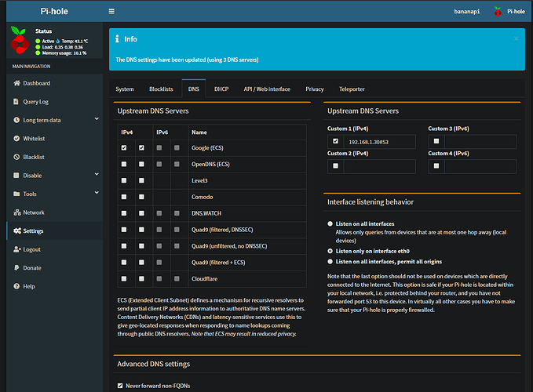Click the Help question mark icon
Screen dimensions: 533x392
[x=16, y=286]
